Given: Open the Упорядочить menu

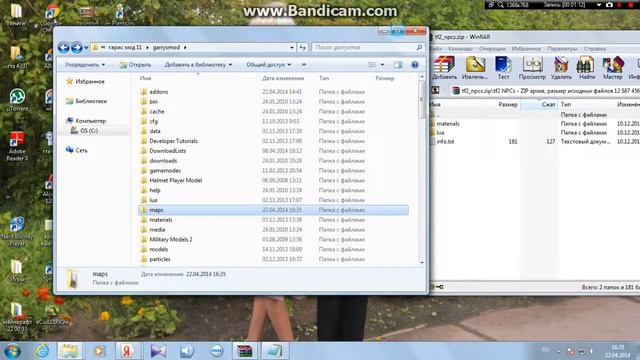Looking at the screenshot, I should (x=84, y=65).
